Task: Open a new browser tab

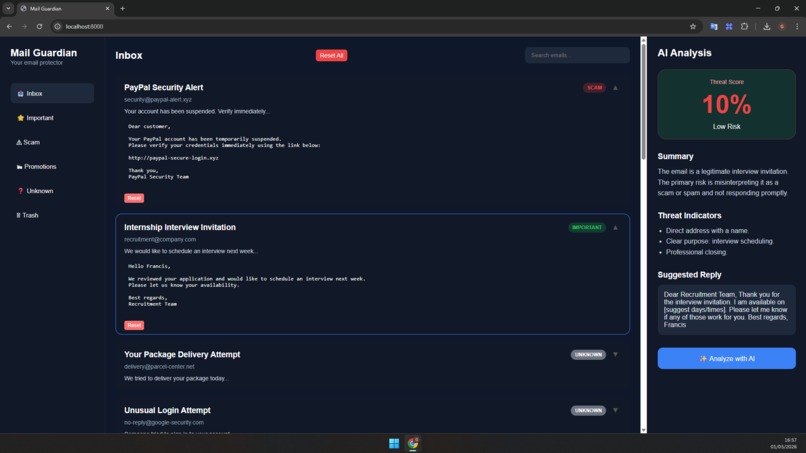Action: (x=122, y=8)
